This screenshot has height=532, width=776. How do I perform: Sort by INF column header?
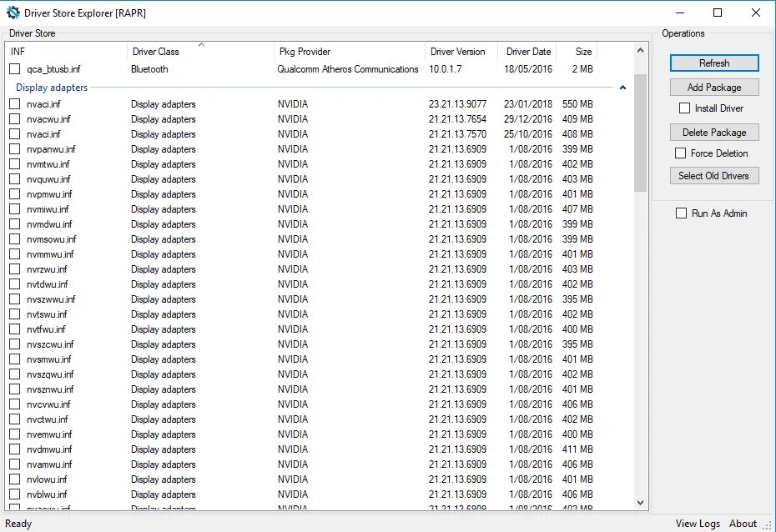point(66,52)
